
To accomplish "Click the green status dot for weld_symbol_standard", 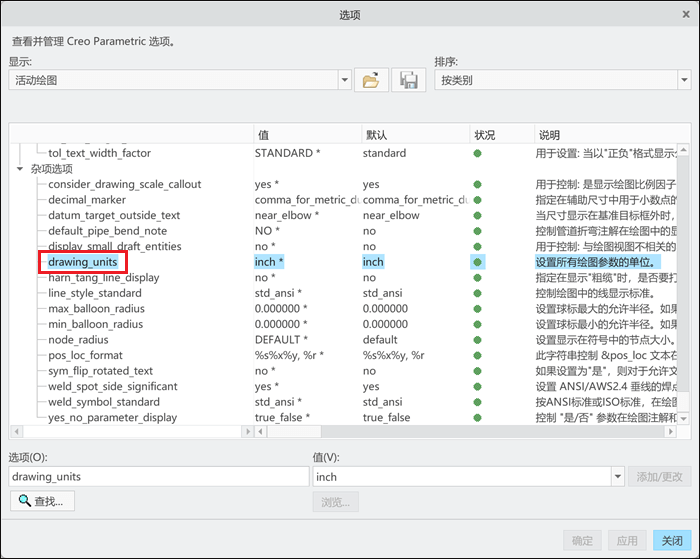I will tap(477, 402).
